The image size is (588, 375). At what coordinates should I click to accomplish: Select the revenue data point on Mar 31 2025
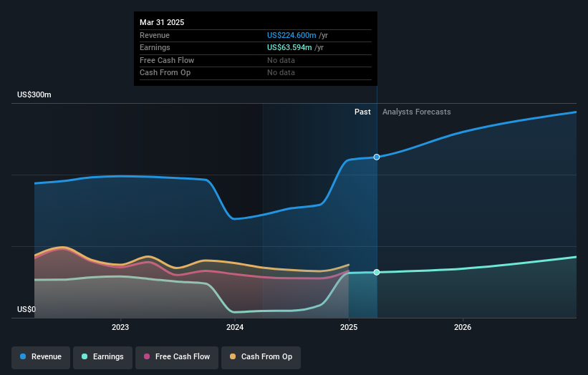pos(377,157)
